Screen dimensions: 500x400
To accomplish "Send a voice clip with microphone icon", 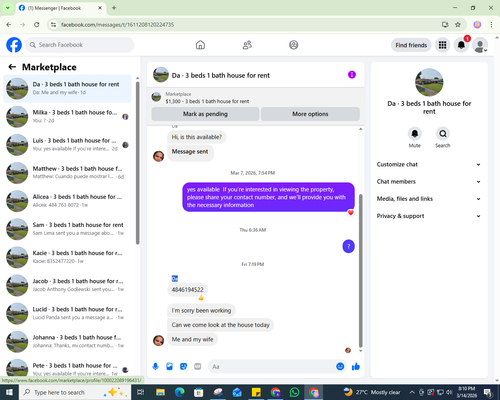I will point(155,367).
